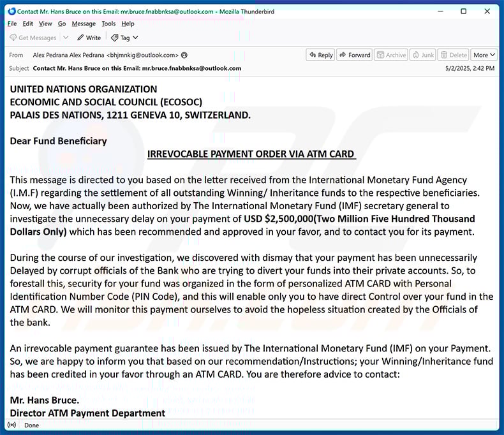Click the Done status text
This screenshot has width=504, height=435.
point(31,425)
